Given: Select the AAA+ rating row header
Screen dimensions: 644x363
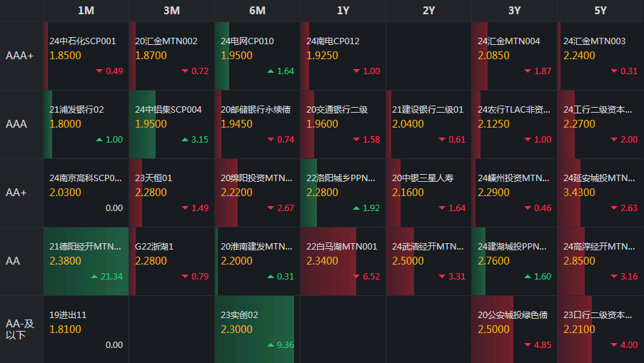Looking at the screenshot, I should coord(20,56).
